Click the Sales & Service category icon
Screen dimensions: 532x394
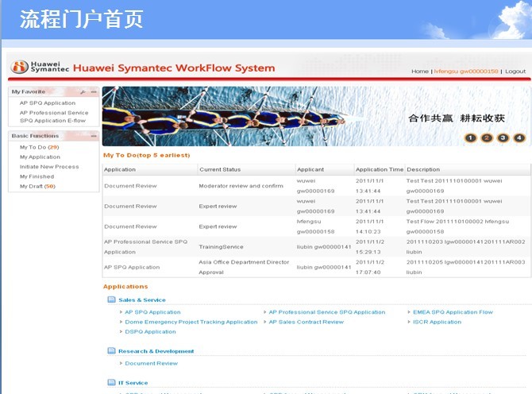point(111,300)
